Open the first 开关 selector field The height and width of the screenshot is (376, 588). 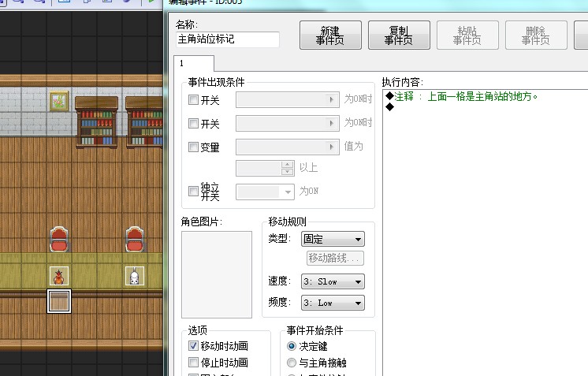[x=287, y=100]
